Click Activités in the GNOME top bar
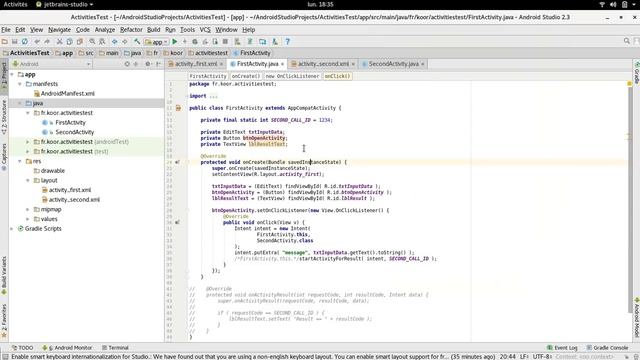The width and height of the screenshot is (640, 360). (16, 4)
